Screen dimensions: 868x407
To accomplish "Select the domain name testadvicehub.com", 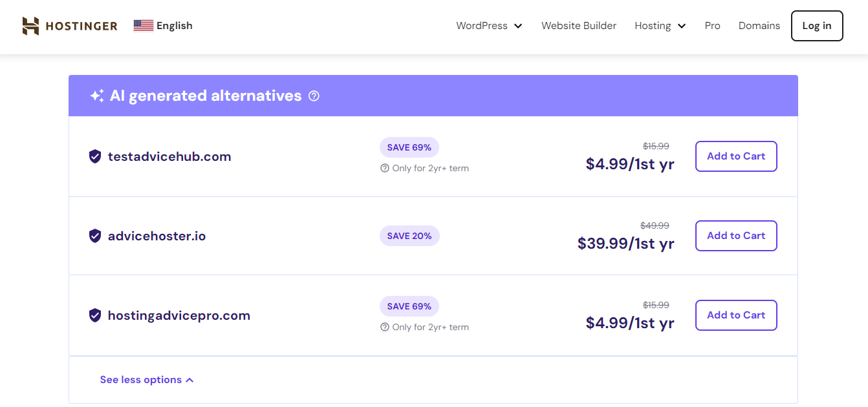I will pyautogui.click(x=170, y=156).
